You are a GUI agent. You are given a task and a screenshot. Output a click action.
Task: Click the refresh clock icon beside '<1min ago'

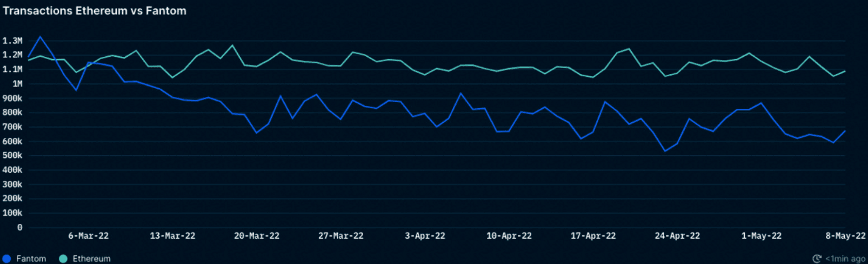817,259
